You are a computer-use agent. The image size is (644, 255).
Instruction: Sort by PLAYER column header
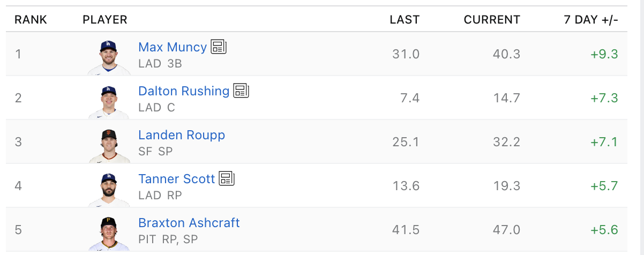point(105,20)
